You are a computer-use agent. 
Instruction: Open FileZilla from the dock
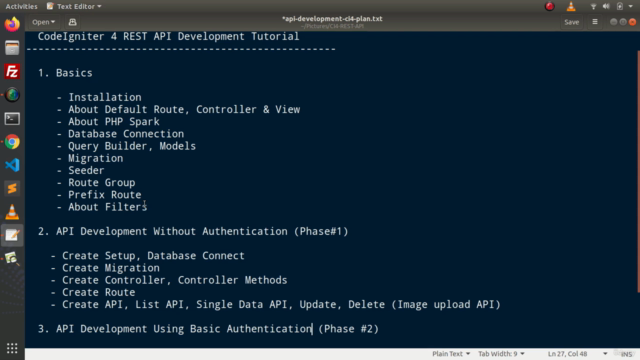[12, 71]
